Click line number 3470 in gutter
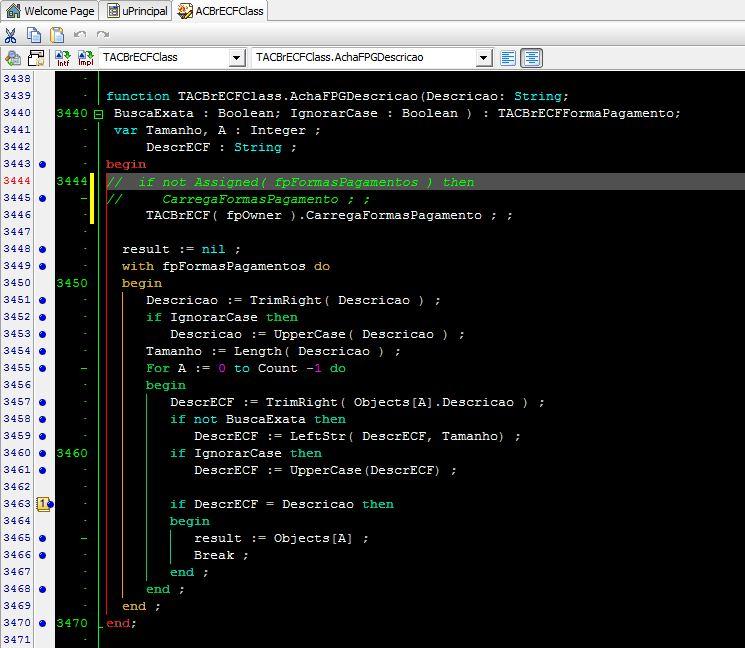 [17, 622]
